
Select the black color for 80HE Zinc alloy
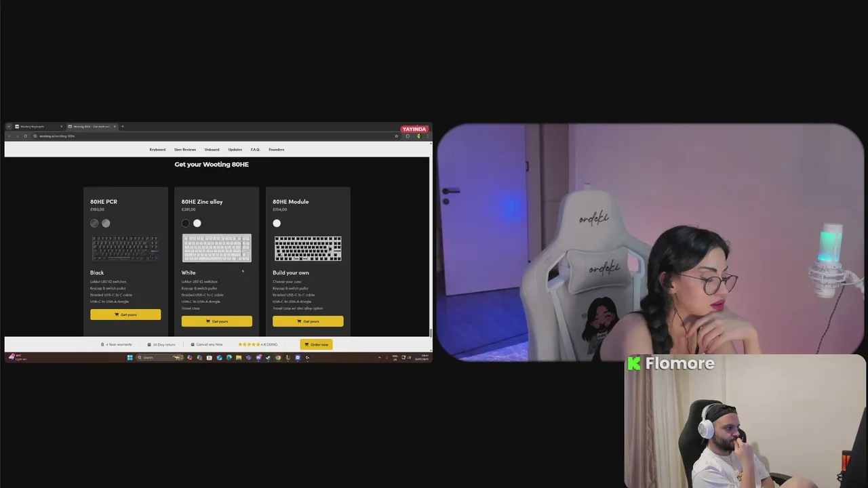[186, 223]
